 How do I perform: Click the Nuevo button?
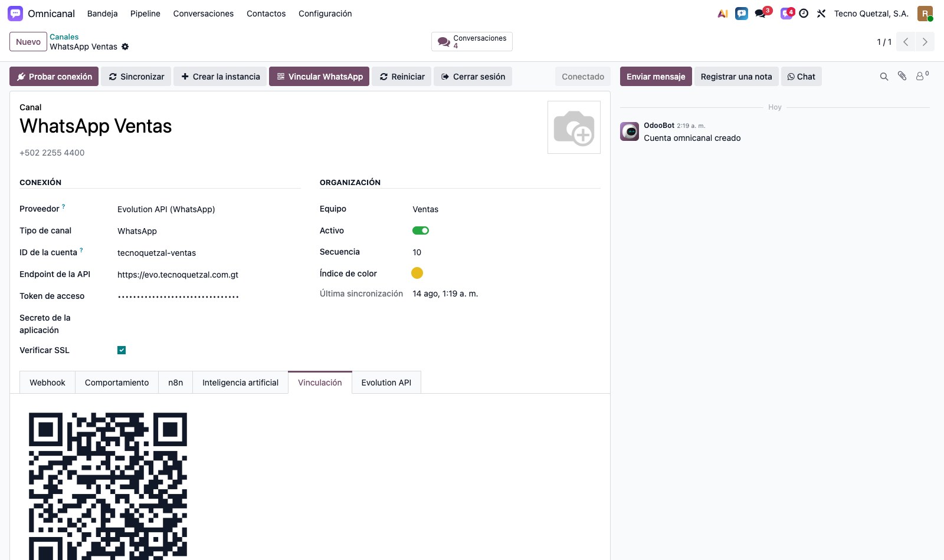(x=28, y=42)
